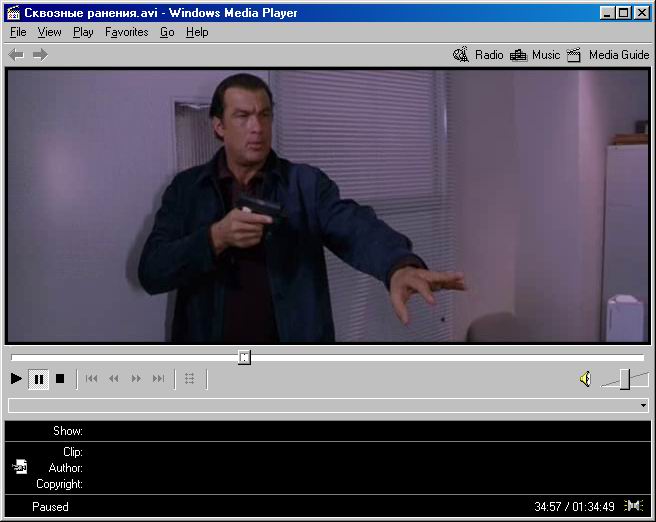Click the Radio satellite icon
This screenshot has height=522, width=656.
[461, 55]
